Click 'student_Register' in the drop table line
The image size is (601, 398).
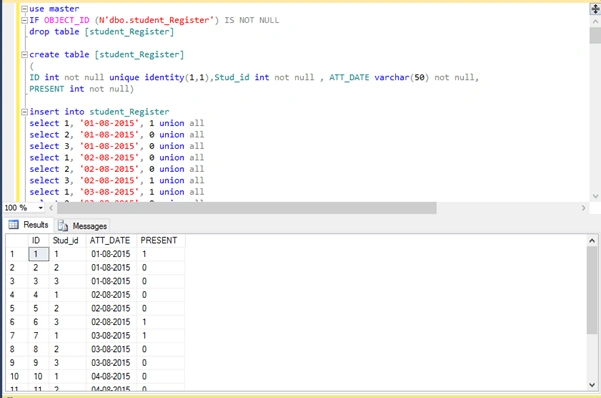tap(129, 32)
